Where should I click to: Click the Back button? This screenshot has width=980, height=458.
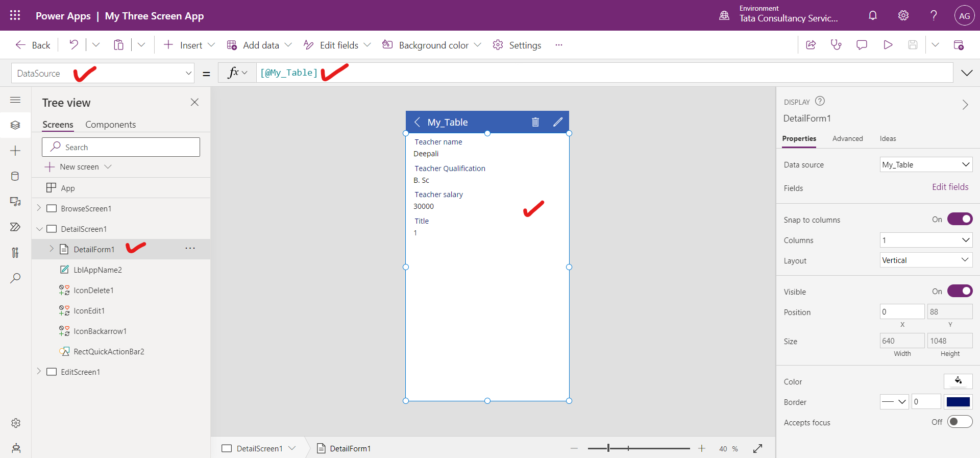pos(33,45)
